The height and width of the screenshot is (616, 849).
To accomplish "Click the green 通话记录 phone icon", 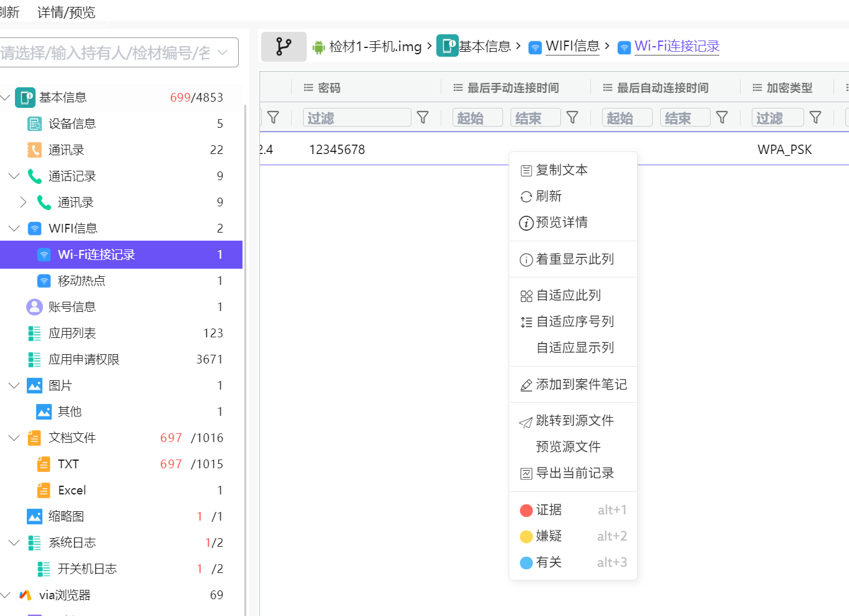I will [x=35, y=176].
